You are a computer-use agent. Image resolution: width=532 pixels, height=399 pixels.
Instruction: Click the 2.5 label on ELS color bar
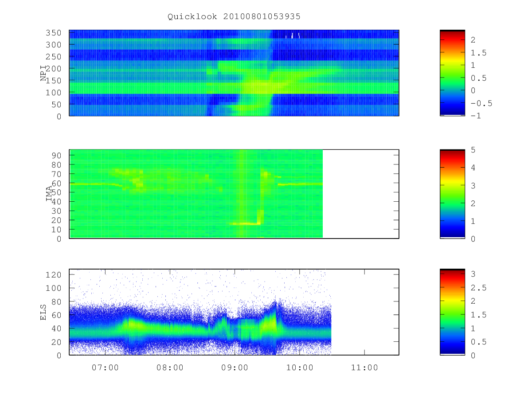478,288
